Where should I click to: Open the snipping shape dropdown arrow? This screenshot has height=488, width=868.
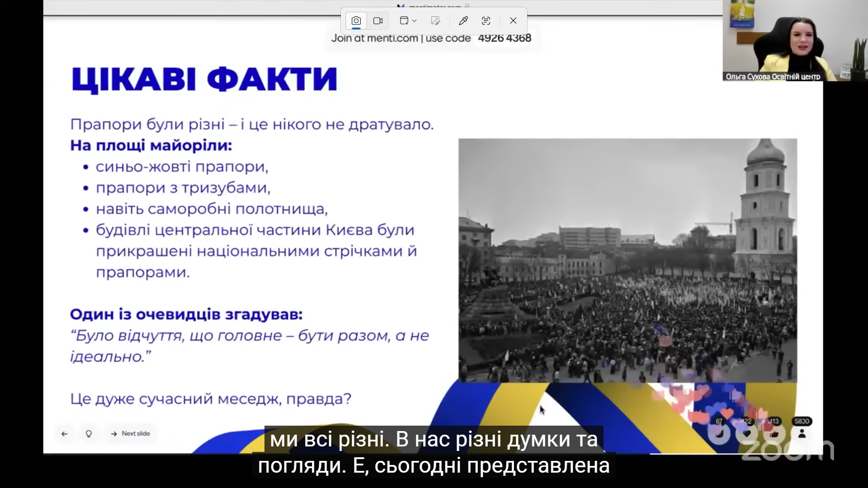414,21
